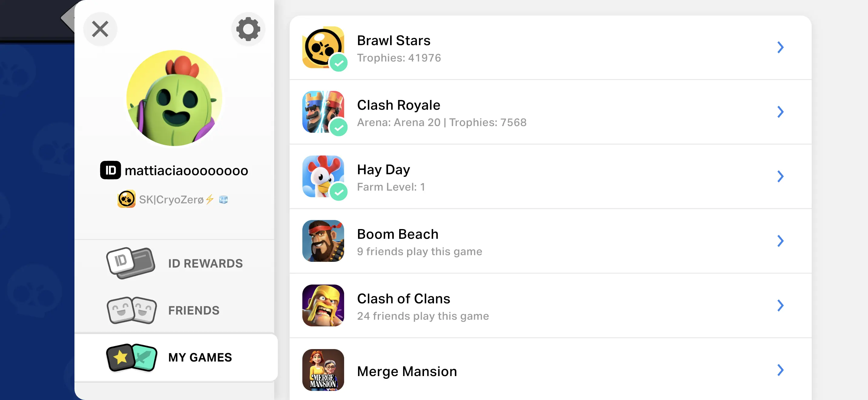Image resolution: width=868 pixels, height=400 pixels.
Task: Expand Hay Day row chevron
Action: pyautogui.click(x=780, y=176)
